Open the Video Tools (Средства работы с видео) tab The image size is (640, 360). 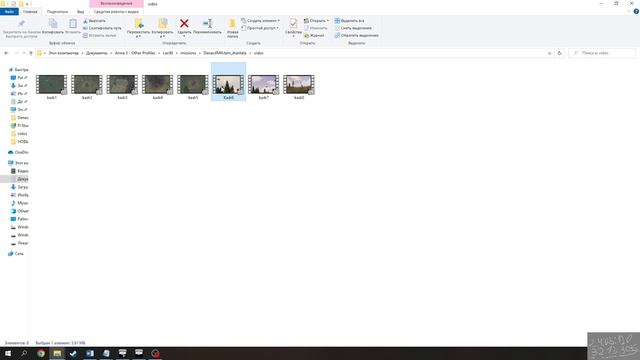(x=116, y=12)
